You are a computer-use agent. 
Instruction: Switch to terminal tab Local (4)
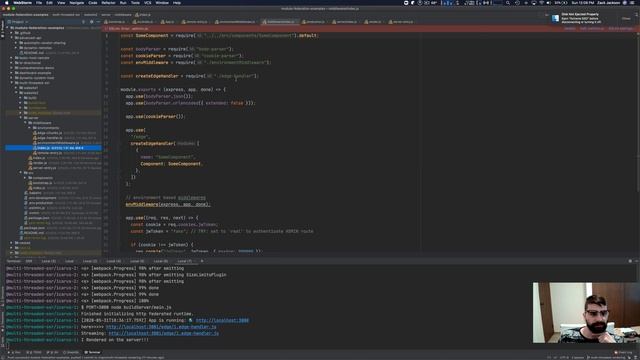click(x=113, y=261)
